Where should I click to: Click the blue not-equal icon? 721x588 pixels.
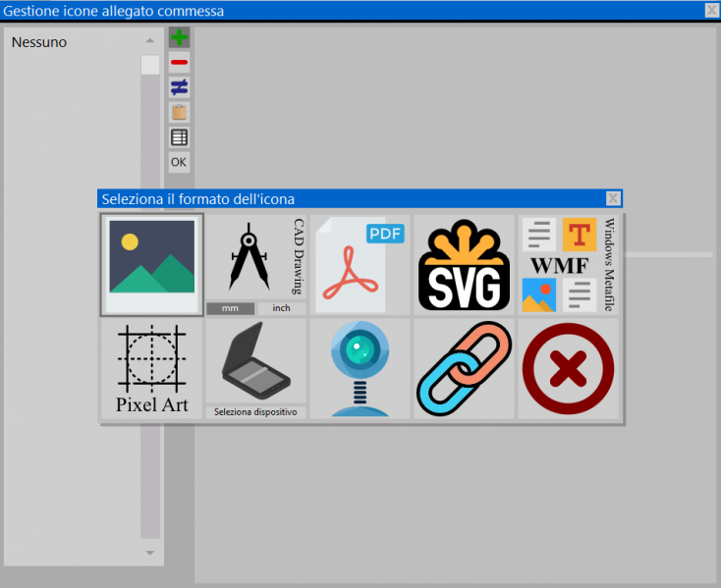pos(179,86)
